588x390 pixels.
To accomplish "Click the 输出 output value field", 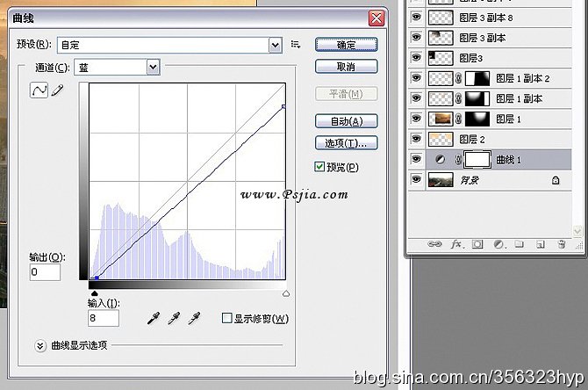I will tap(45, 272).
